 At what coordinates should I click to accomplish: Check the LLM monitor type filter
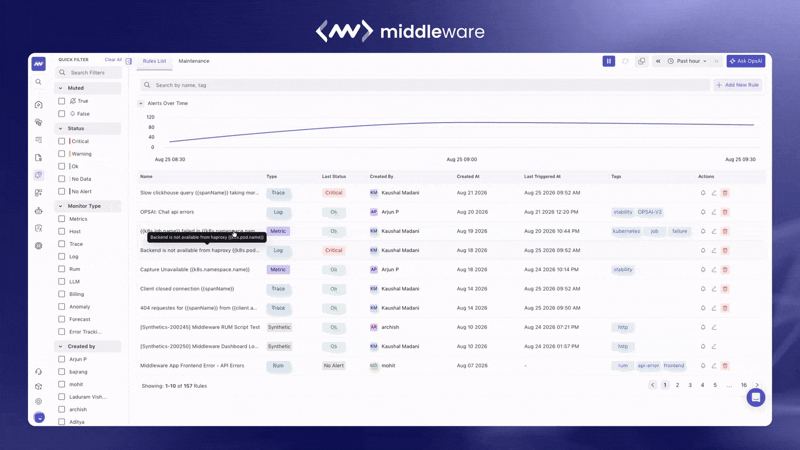[62, 282]
